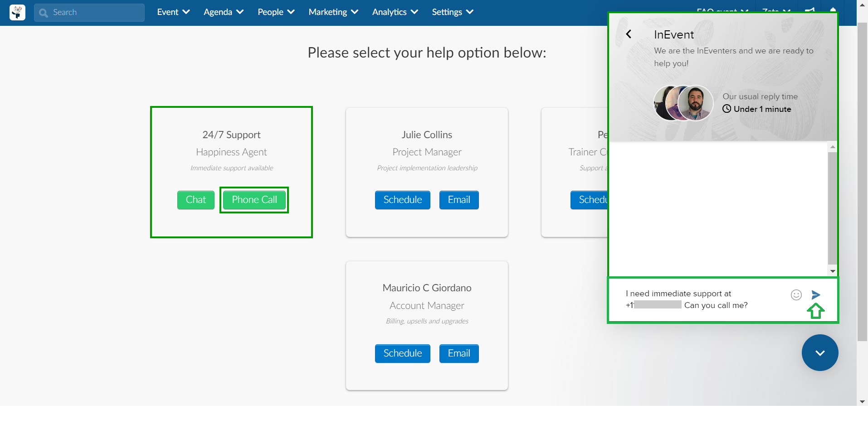
Task: Open the People menu
Action: pos(276,12)
